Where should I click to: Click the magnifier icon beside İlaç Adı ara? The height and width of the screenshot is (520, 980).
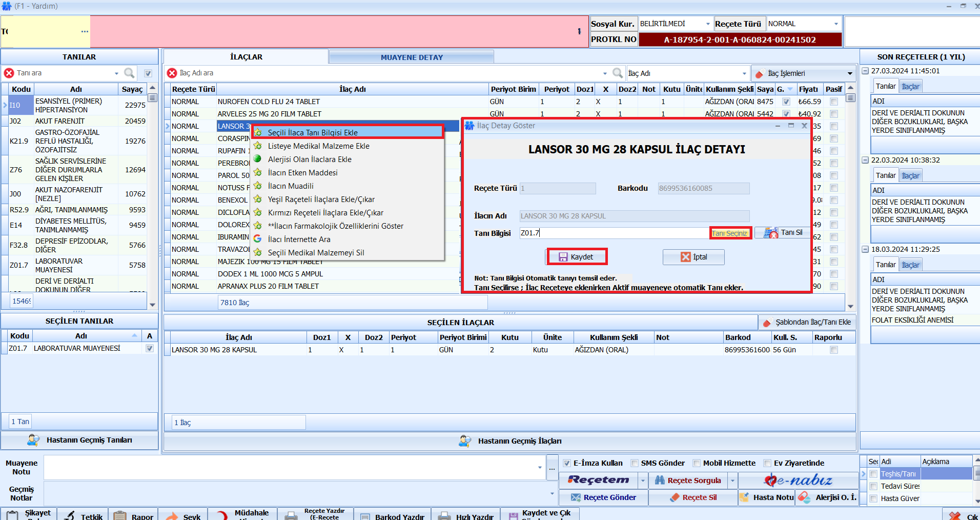618,73
